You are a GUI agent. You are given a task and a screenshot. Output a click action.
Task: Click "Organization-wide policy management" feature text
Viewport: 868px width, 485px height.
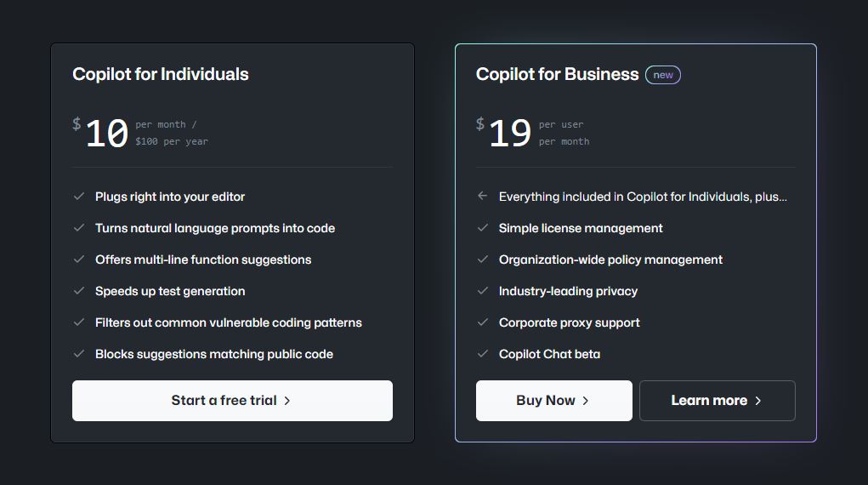tap(610, 260)
